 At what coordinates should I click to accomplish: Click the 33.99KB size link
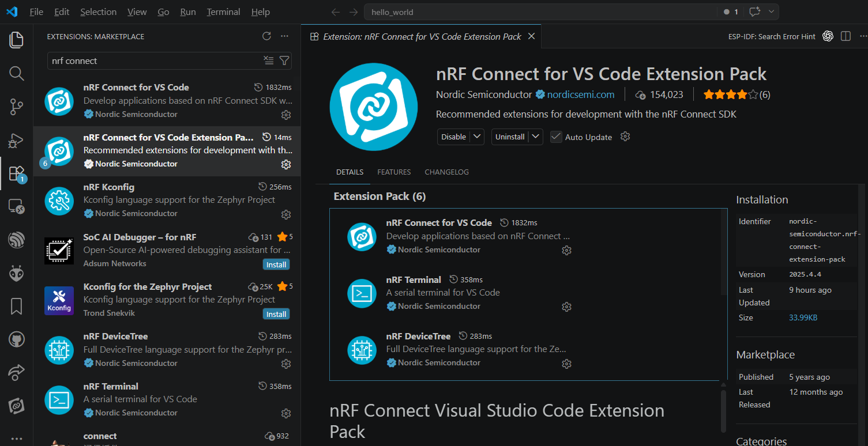[x=803, y=318]
